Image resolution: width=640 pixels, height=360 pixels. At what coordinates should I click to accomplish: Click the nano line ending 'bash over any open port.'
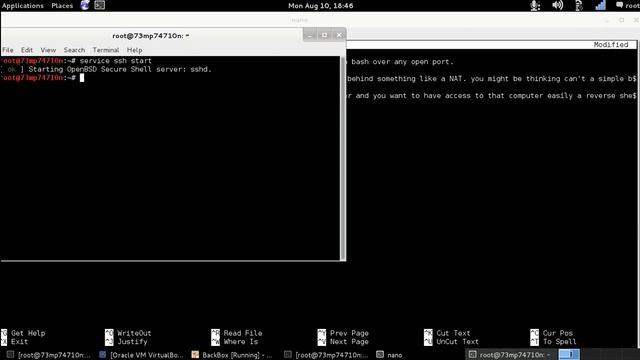coord(400,62)
